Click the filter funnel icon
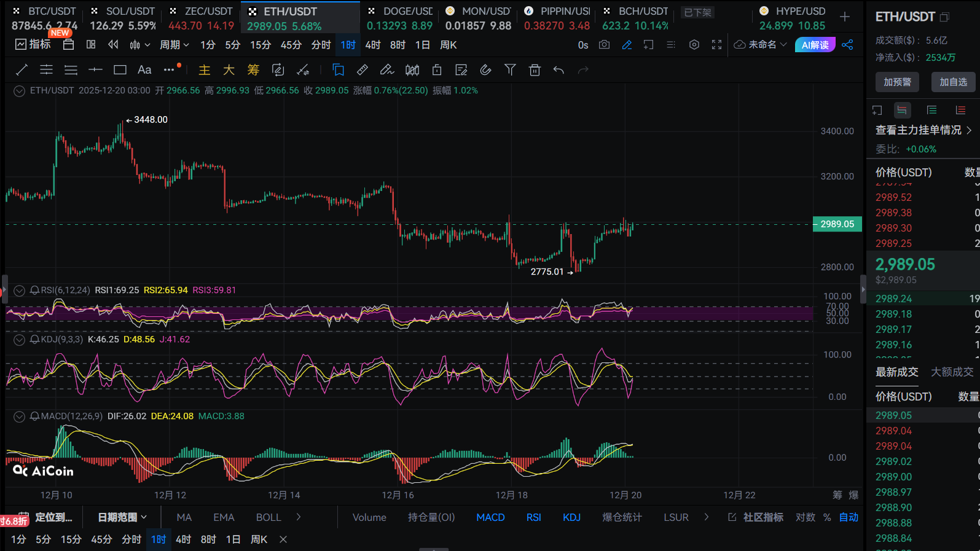 click(510, 70)
